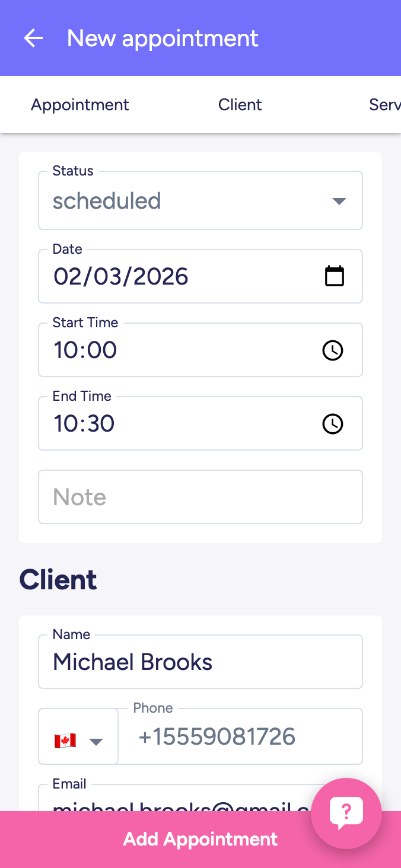Switch to the Client tab
Image resolution: width=401 pixels, height=868 pixels.
(240, 105)
